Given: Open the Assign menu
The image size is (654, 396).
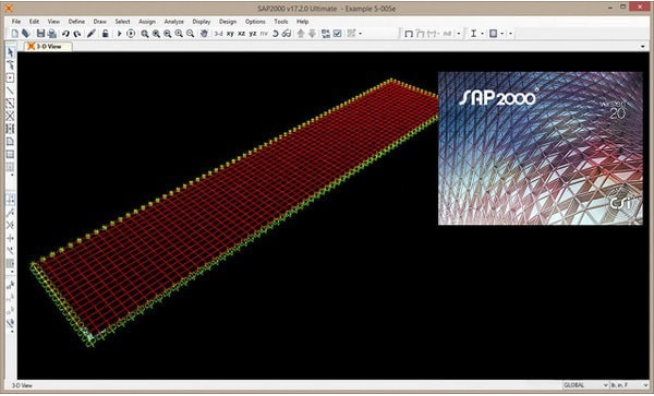Looking at the screenshot, I should coord(147,21).
